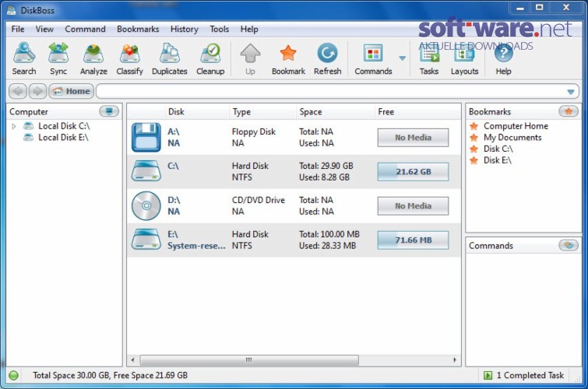Screen dimensions: 588x389
Task: Open the Commands toolbar button
Action: coord(373,59)
